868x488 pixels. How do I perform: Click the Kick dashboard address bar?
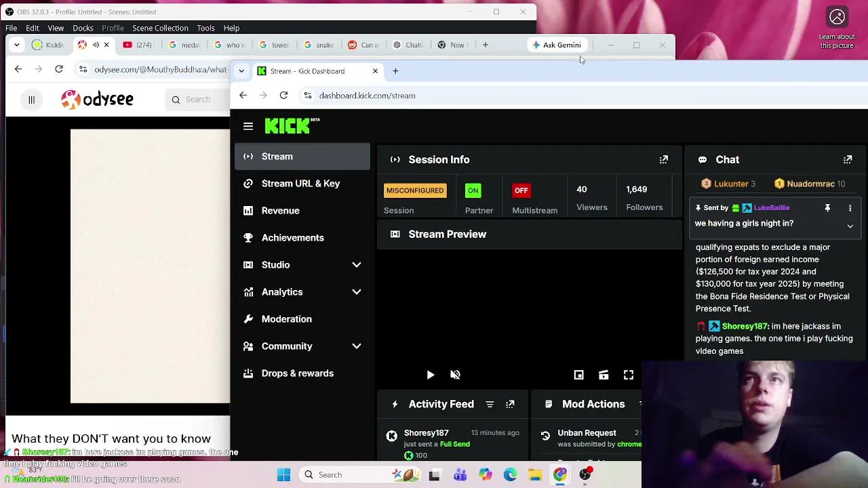[583, 96]
